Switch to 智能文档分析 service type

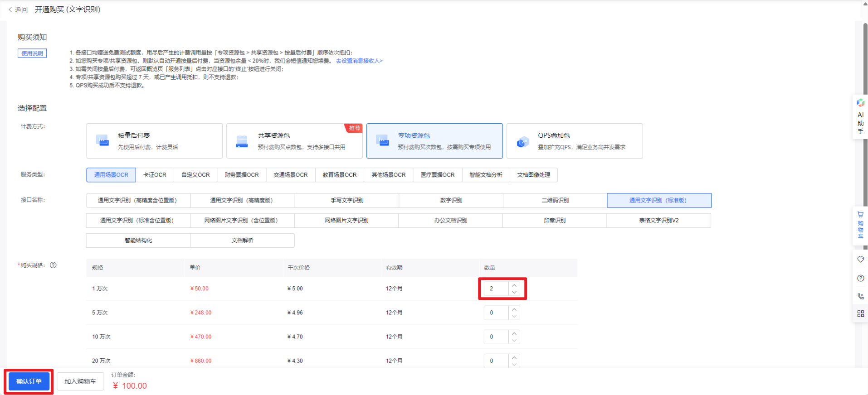486,175
